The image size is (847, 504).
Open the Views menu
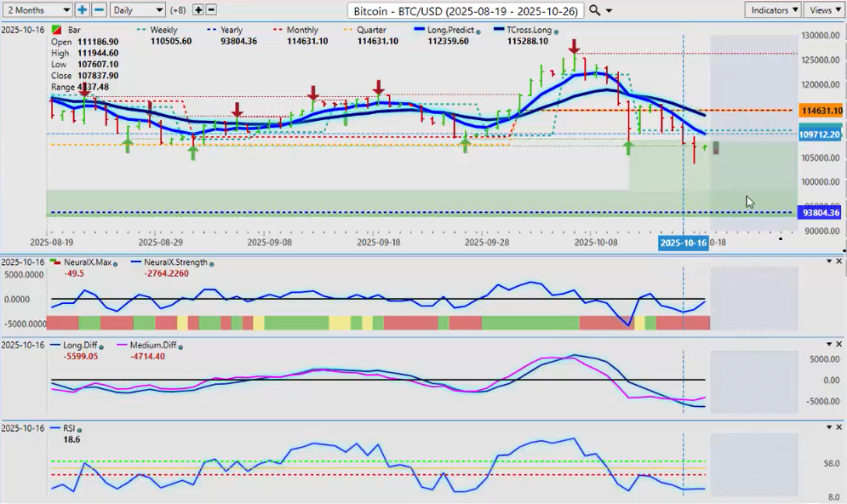tap(823, 9)
